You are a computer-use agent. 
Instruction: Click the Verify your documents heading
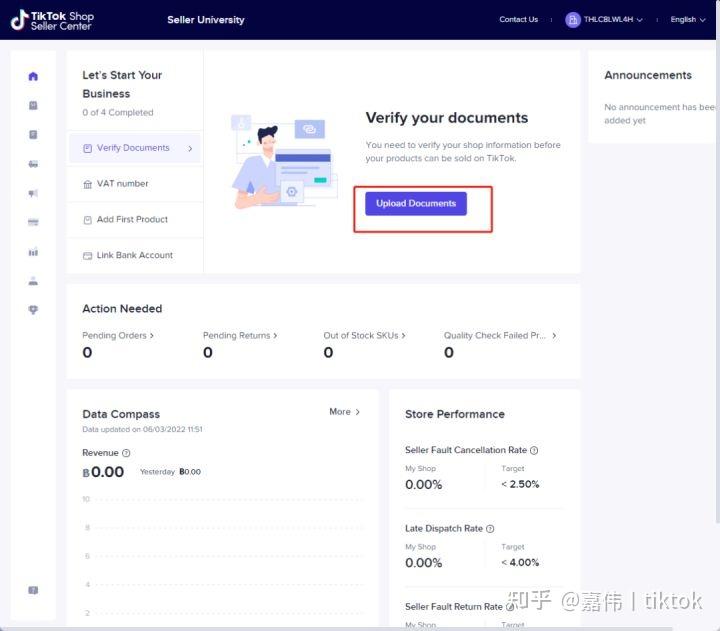click(x=447, y=118)
